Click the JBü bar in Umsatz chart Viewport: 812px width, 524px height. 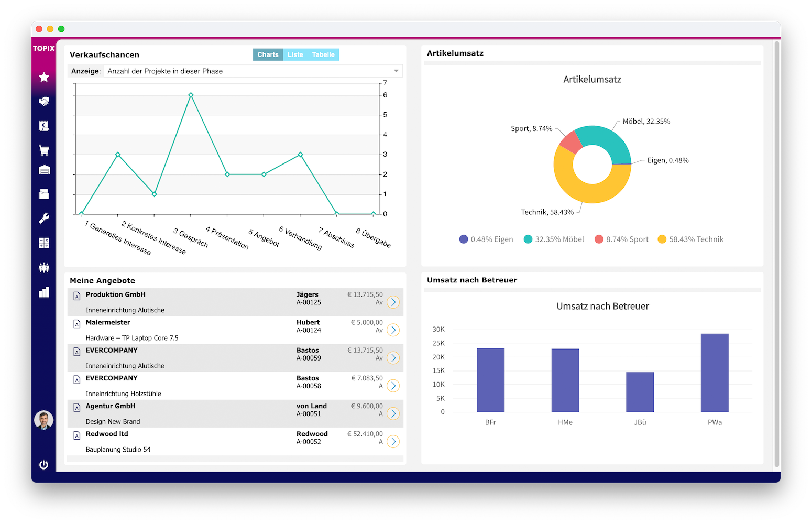[x=640, y=392]
